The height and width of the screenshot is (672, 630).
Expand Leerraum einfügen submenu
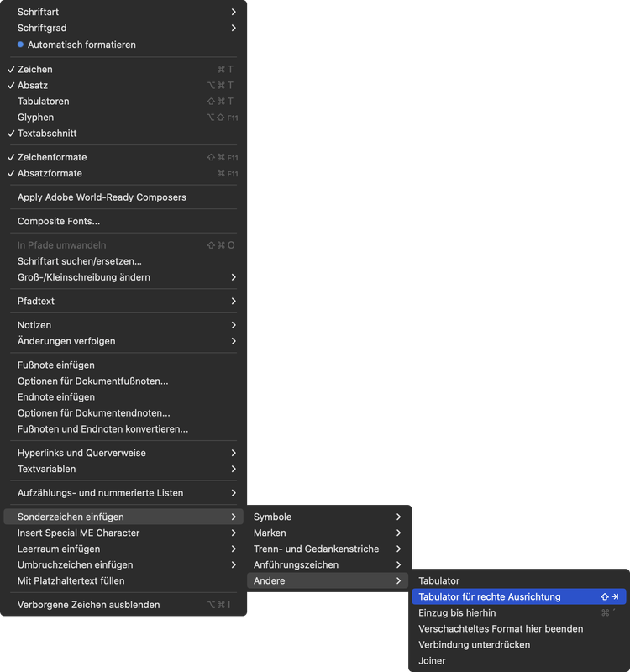click(x=123, y=549)
